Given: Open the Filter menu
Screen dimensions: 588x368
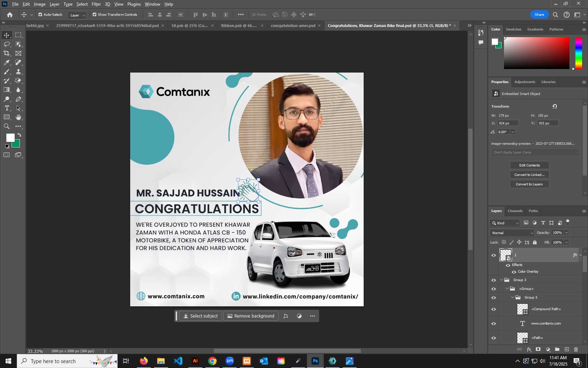Looking at the screenshot, I should [96, 4].
